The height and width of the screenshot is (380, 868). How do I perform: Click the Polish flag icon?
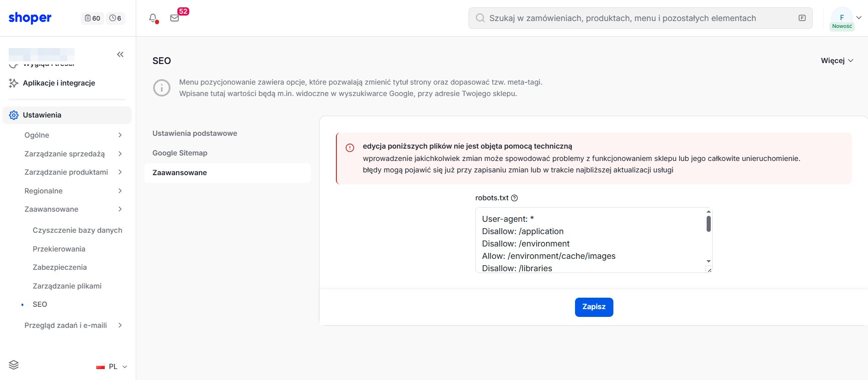[x=101, y=367]
